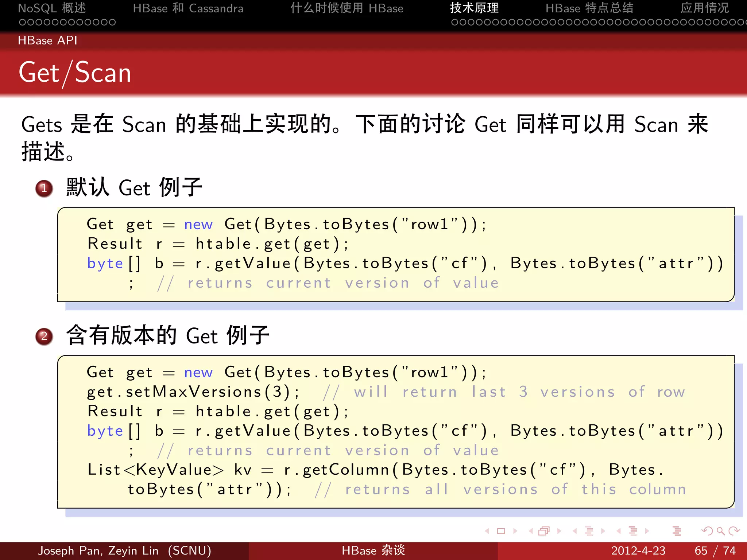The width and height of the screenshot is (747, 560).
Task: Click the heading 含有版本的 Get 例子
Action: pos(168,335)
